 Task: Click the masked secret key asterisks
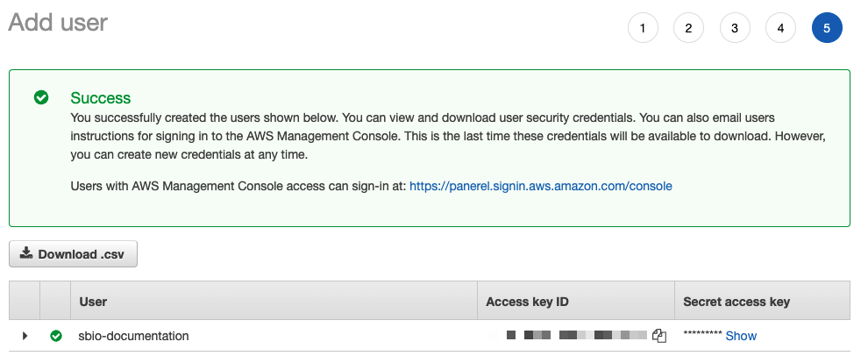pyautogui.click(x=702, y=336)
